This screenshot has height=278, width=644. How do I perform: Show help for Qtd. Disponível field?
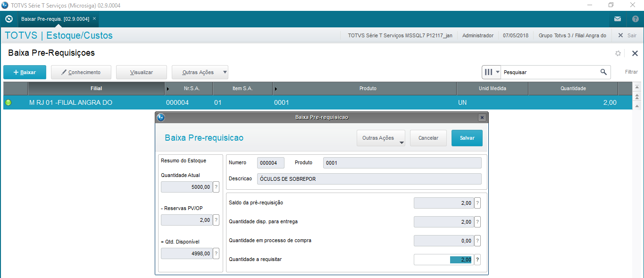pyautogui.click(x=216, y=253)
